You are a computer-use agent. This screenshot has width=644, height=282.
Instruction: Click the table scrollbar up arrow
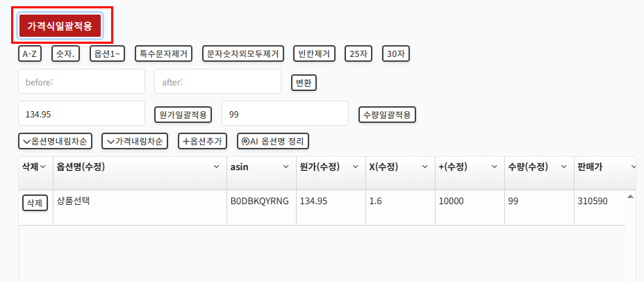click(x=630, y=197)
